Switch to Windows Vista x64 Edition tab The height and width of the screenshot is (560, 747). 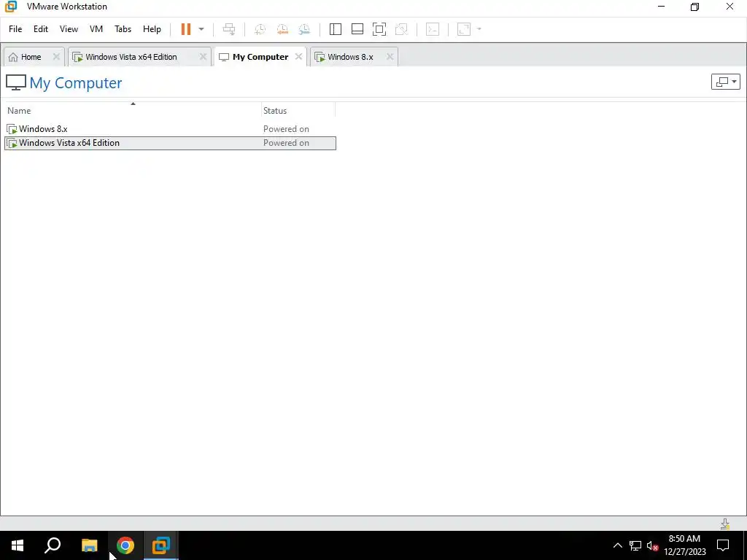tap(131, 57)
